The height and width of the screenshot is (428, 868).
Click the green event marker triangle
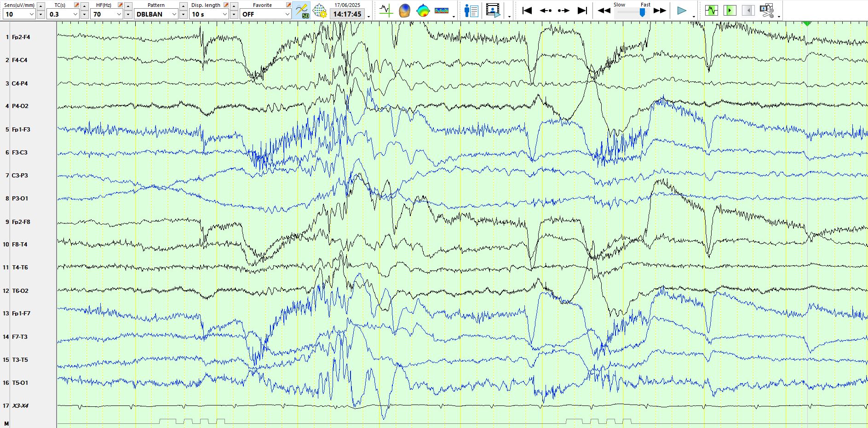coord(807,23)
